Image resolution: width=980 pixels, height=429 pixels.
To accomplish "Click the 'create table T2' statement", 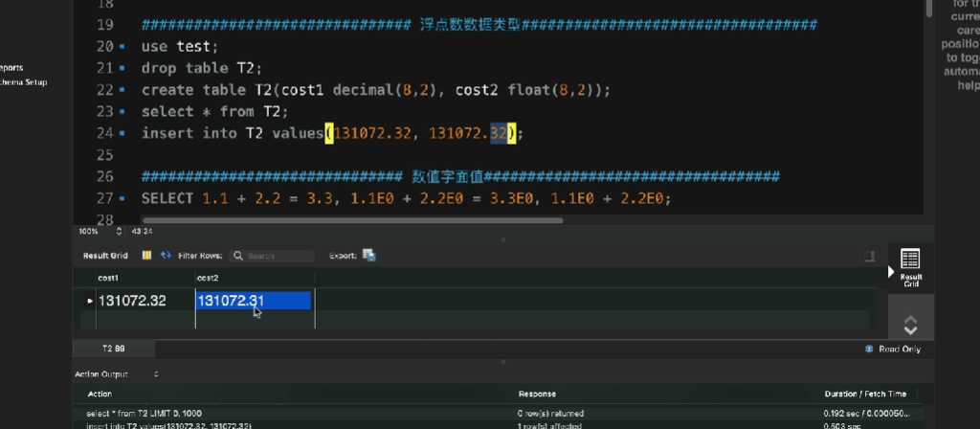I will [x=375, y=90].
